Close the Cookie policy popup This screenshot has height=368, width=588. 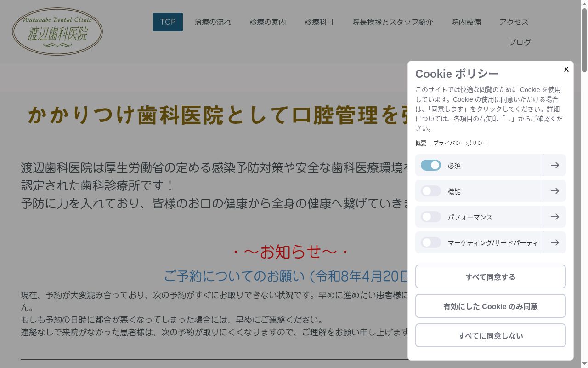[x=566, y=69]
